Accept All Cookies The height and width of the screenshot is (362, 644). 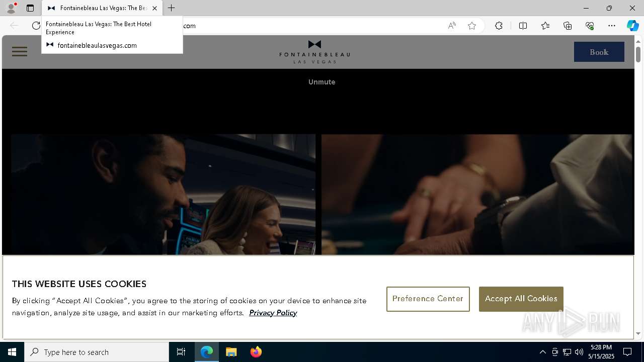(x=521, y=299)
